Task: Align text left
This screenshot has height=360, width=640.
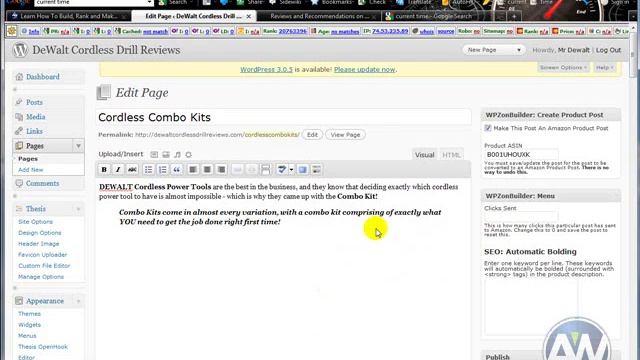Action: pos(193,169)
